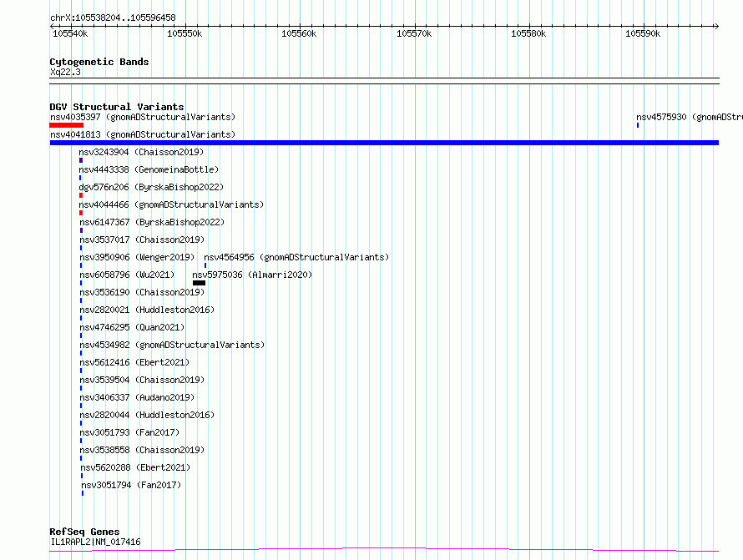
Task: Open dgv576n206 (ByrskaBishop2022) entry
Action: pos(151,187)
